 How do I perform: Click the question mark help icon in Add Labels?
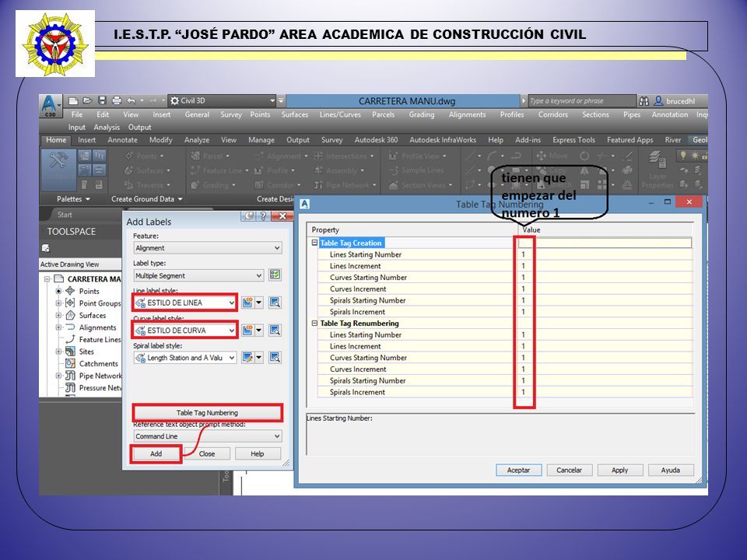coord(263,216)
